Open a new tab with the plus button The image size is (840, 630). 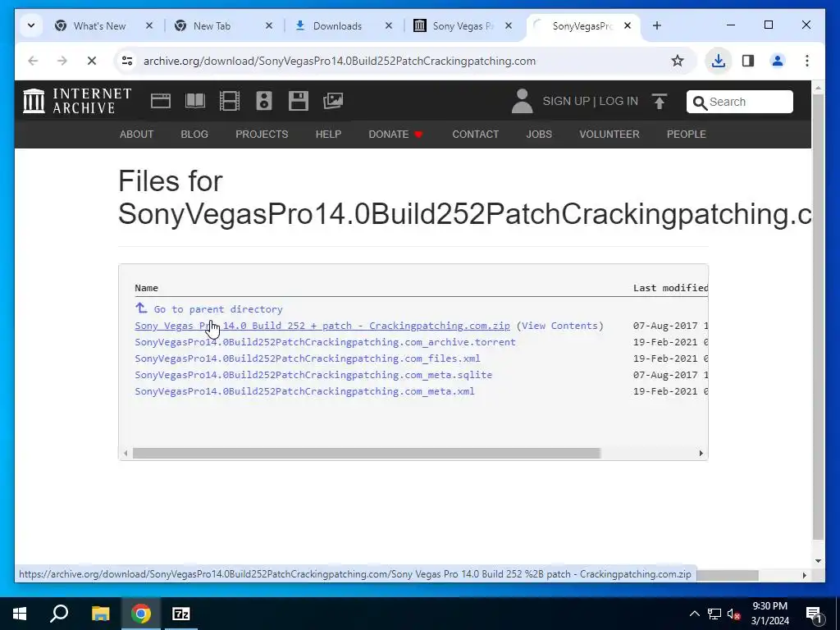point(657,25)
